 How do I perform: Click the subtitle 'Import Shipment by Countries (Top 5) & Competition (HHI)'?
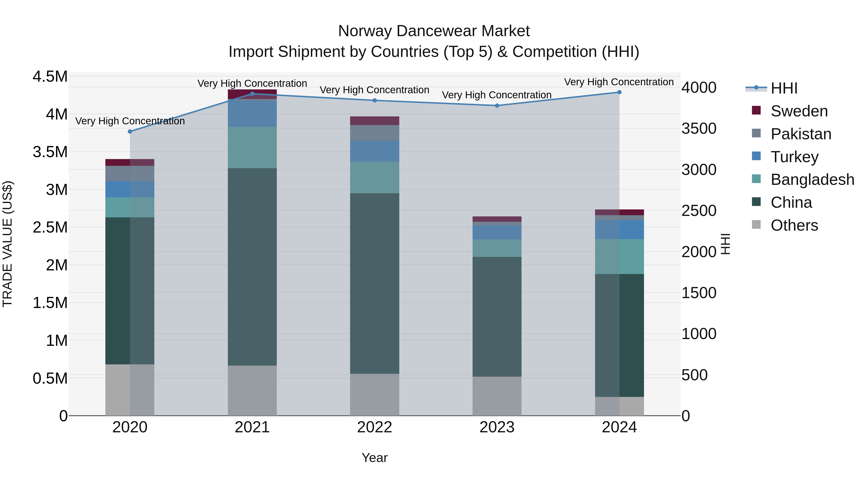point(434,52)
